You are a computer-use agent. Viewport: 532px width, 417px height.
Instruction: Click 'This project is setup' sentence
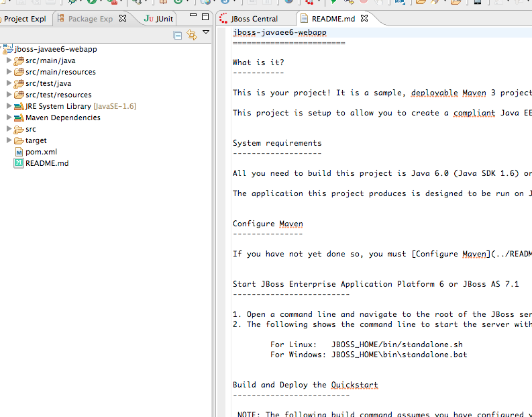(382, 113)
